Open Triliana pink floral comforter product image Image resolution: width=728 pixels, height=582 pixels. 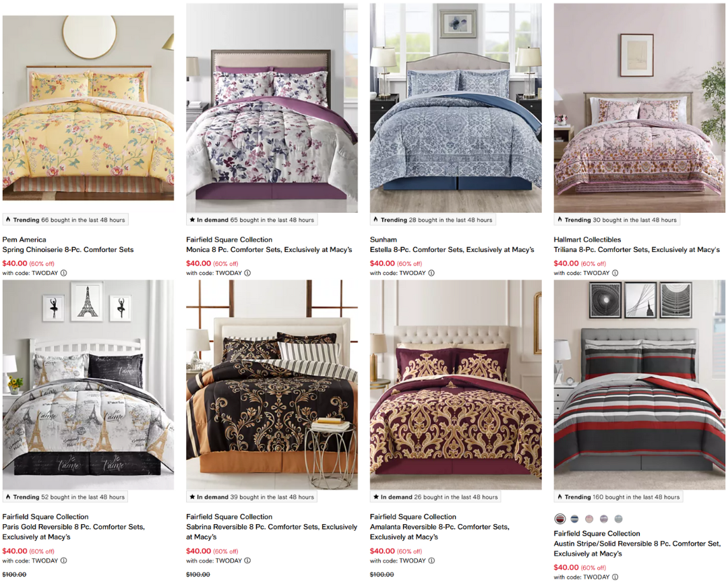(x=639, y=108)
